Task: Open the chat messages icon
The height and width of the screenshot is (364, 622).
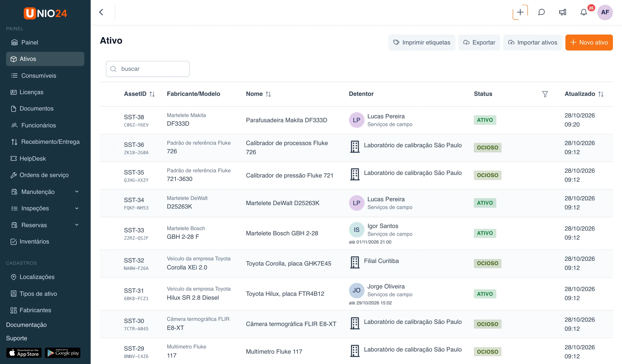Action: tap(541, 12)
